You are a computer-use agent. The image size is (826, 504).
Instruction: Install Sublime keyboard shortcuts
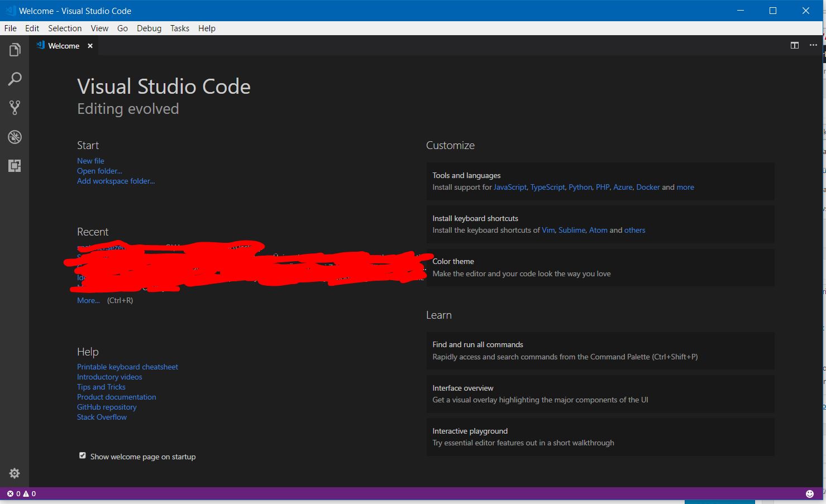(572, 230)
